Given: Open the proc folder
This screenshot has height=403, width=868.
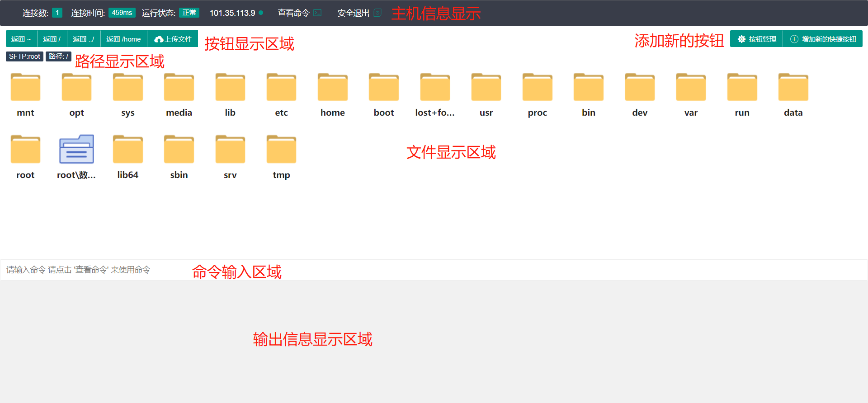Looking at the screenshot, I should (538, 87).
